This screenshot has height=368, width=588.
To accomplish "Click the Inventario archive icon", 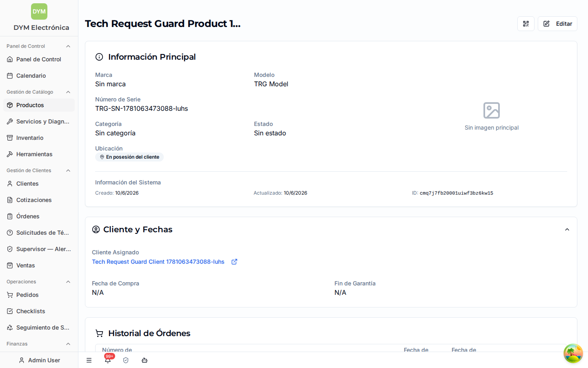I will point(10,138).
